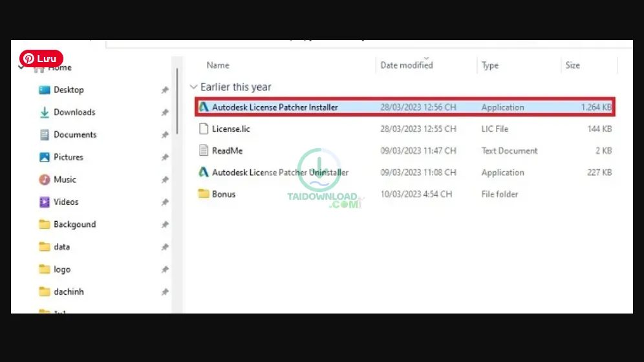The image size is (644, 362).
Task: Open Documents label in navigation pane
Action: click(x=75, y=134)
